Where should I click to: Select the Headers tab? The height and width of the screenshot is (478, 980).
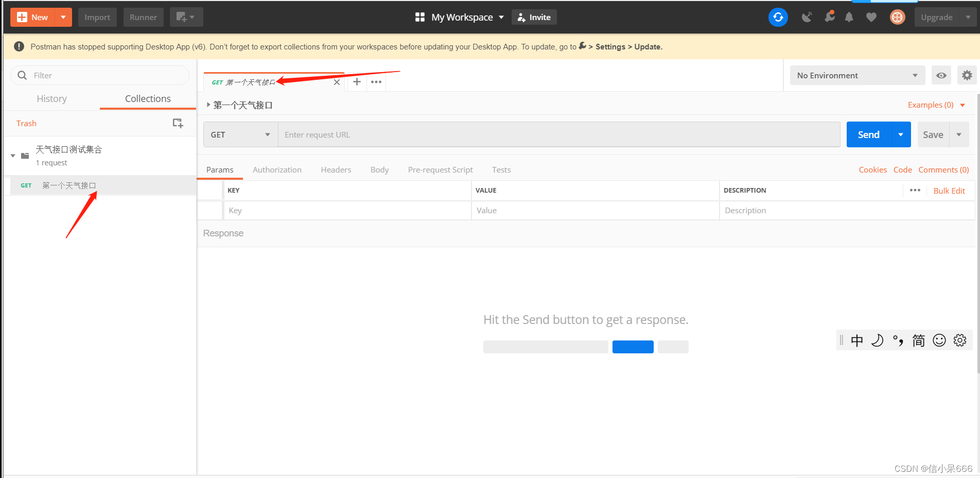pyautogui.click(x=336, y=169)
